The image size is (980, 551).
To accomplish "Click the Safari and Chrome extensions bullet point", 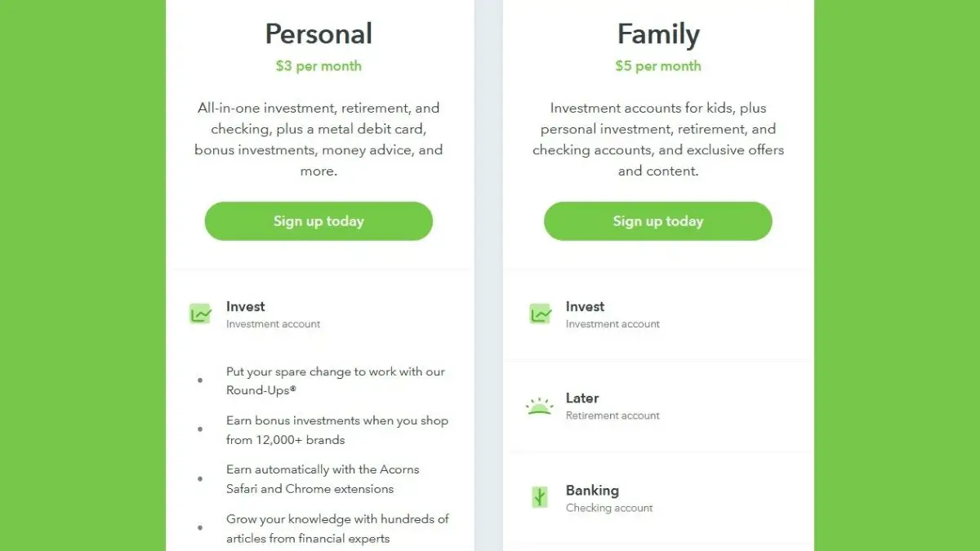I will 323,479.
